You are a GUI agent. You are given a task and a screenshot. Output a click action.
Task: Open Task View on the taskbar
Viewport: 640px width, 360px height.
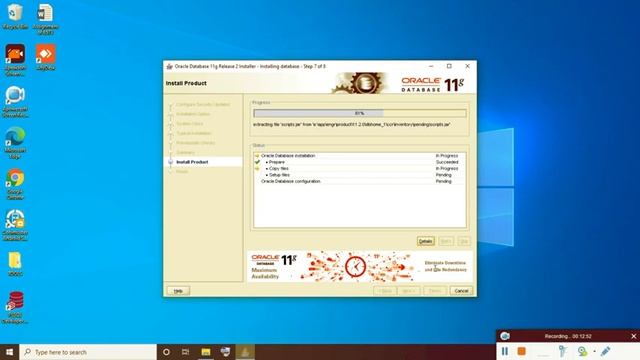click(186, 352)
